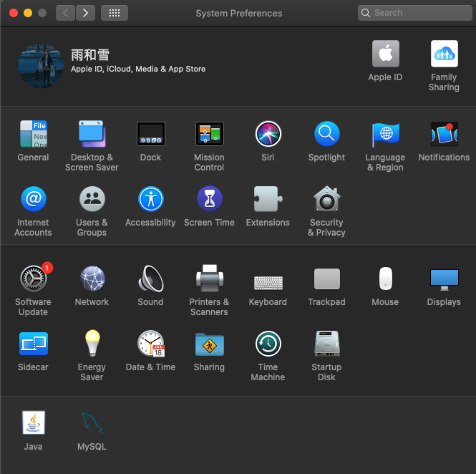The image size is (476, 474).
Task: Open Notifications preferences
Action: pyautogui.click(x=444, y=134)
